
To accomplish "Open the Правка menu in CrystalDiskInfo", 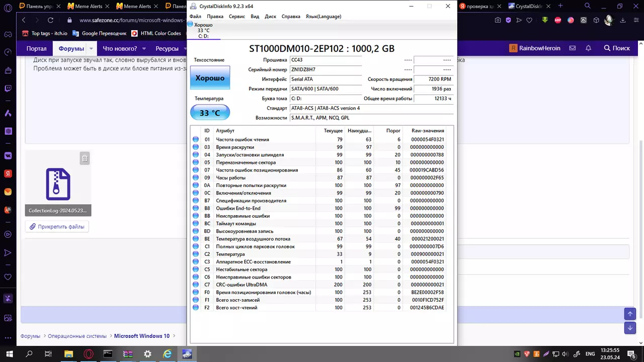I will (x=215, y=17).
